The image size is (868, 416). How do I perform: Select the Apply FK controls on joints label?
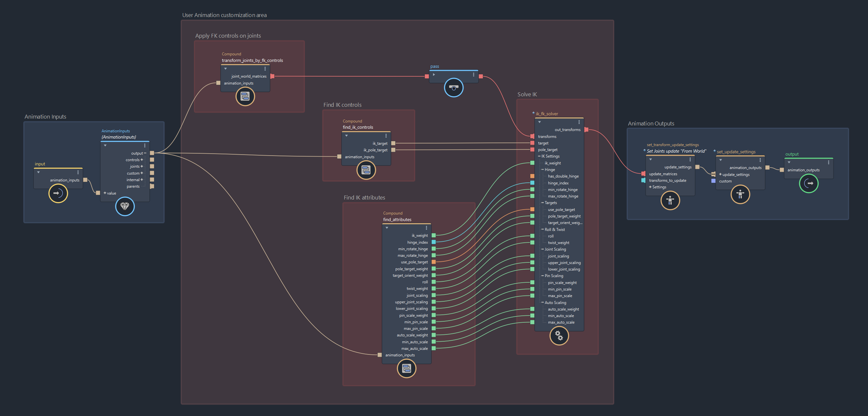click(228, 36)
